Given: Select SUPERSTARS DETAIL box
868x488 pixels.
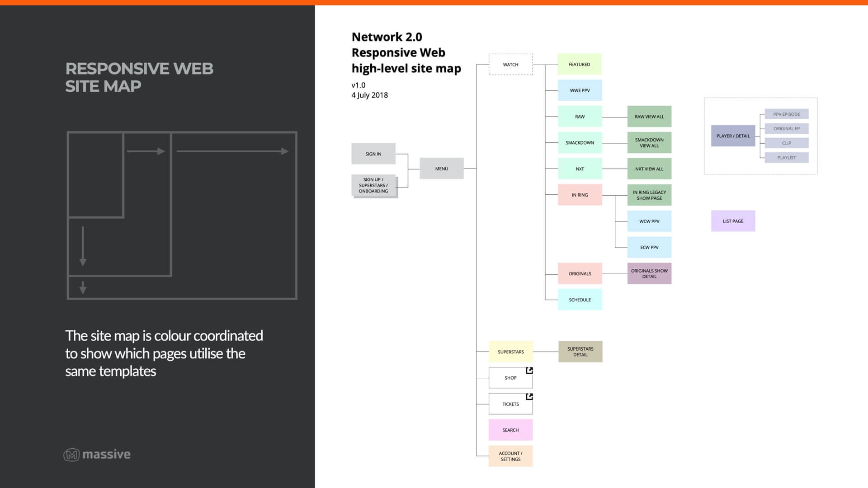Looking at the screenshot, I should coord(580,352).
